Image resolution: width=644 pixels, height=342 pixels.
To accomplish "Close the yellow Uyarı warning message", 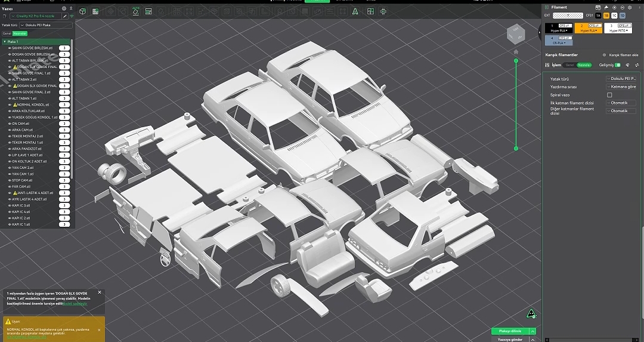I will coord(99,329).
